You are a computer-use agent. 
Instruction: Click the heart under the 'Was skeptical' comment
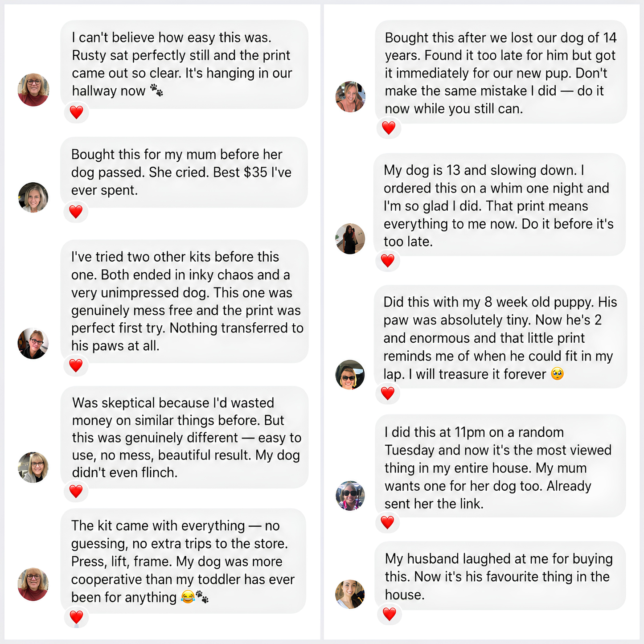click(x=76, y=491)
